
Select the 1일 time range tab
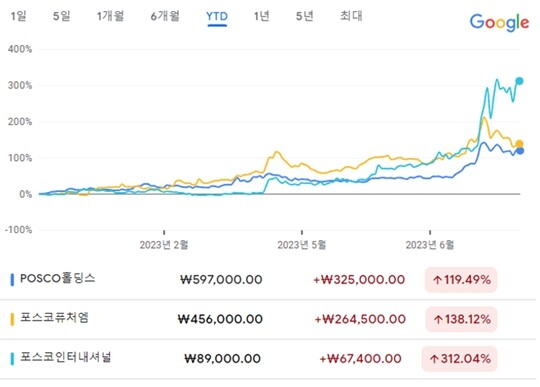click(x=19, y=16)
